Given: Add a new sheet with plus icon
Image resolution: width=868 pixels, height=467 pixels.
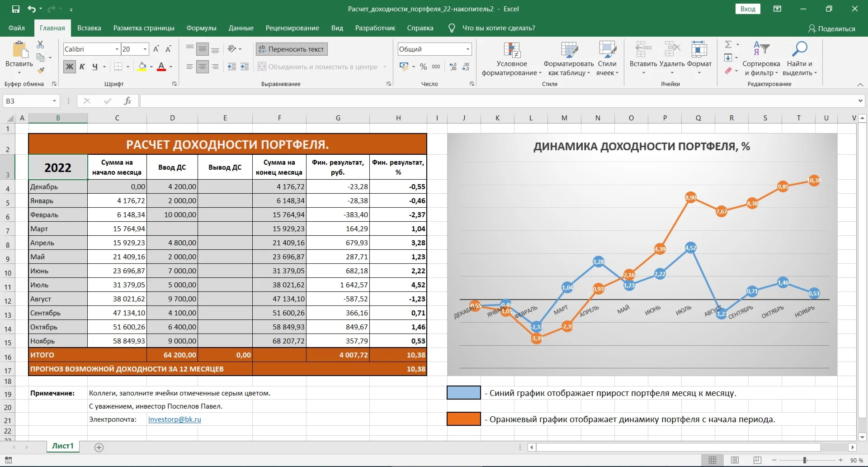Looking at the screenshot, I should (x=99, y=448).
